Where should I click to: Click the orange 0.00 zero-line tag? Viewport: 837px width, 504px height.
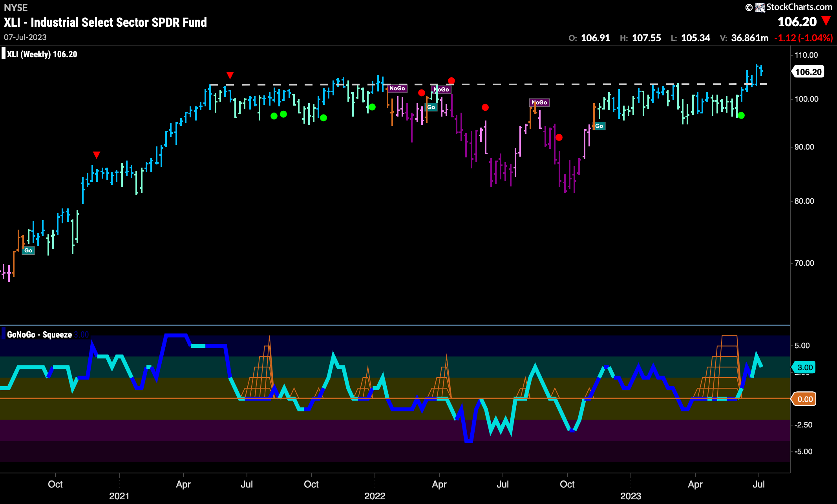804,399
